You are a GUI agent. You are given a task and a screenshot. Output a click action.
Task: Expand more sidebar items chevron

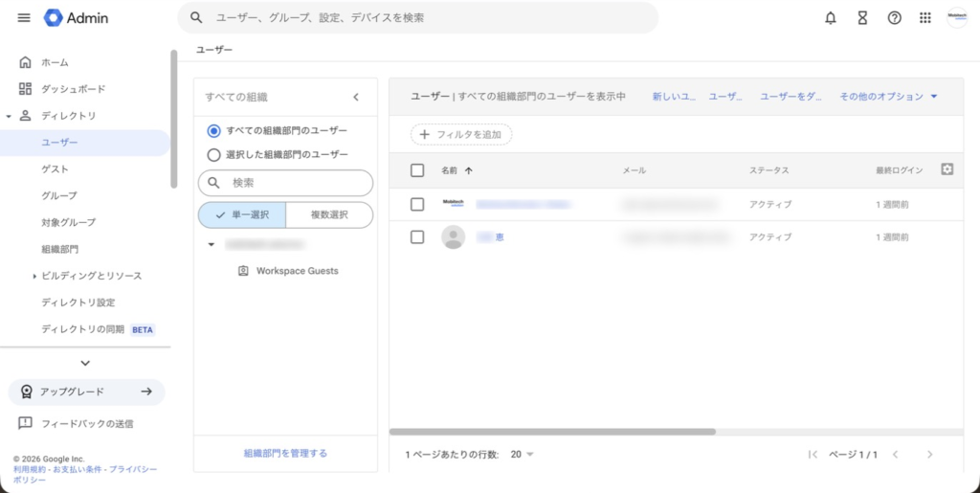click(85, 363)
